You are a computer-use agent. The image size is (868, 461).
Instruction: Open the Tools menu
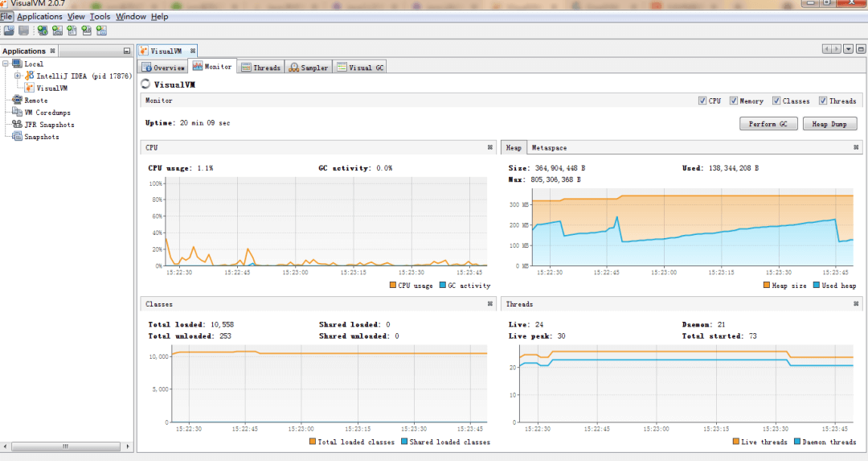[x=100, y=17]
